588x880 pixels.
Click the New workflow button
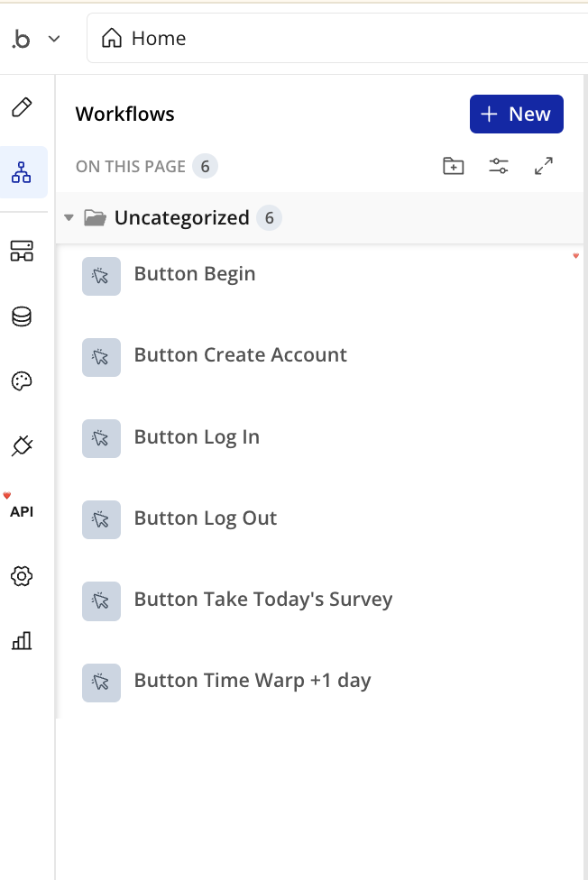point(517,114)
